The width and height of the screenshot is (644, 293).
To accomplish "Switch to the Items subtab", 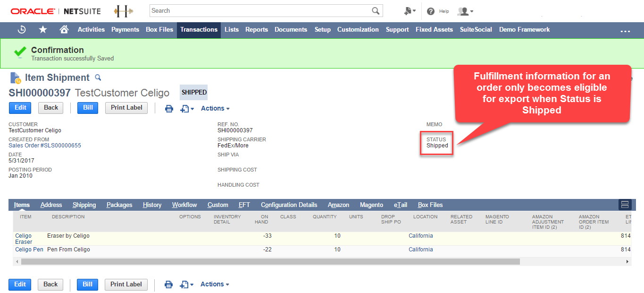I will pos(22,205).
